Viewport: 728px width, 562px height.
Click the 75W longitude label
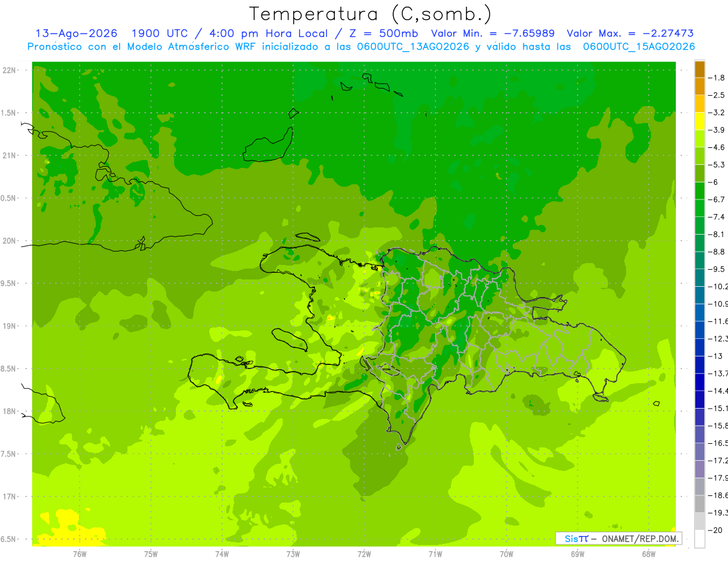(151, 554)
